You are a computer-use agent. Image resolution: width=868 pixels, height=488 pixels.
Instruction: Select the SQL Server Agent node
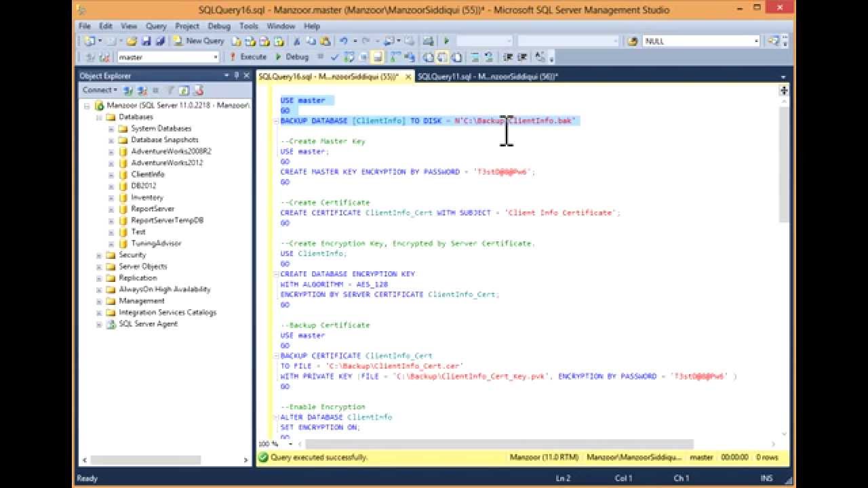click(x=148, y=324)
